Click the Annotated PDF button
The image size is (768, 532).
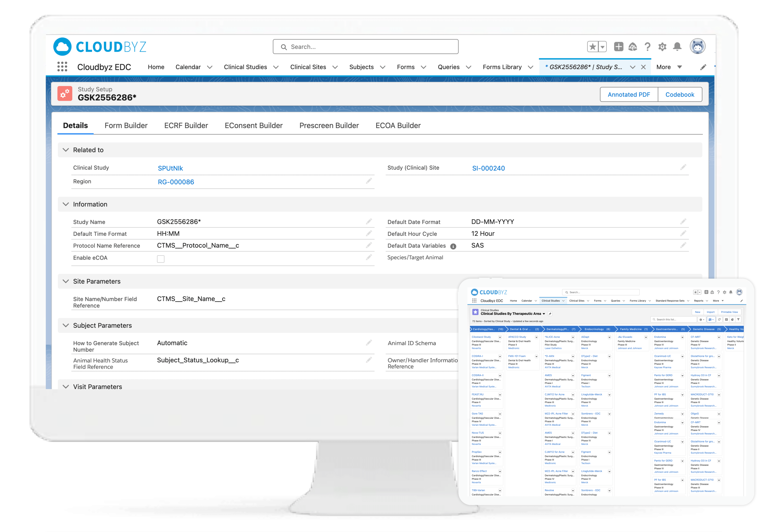pos(629,95)
